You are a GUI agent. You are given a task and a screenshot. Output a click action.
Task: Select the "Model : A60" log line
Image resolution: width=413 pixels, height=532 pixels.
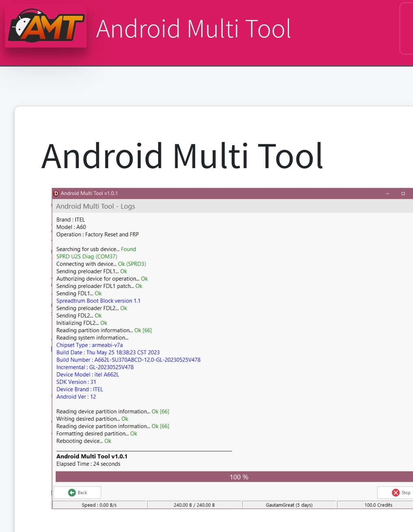71,227
